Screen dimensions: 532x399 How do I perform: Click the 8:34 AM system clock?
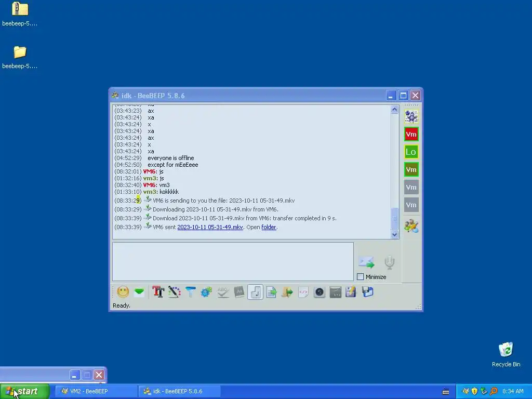513,391
